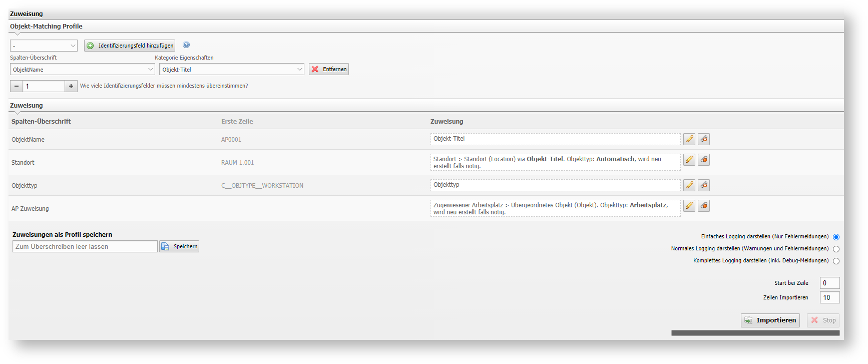Select Normales Logging darstellen radio option

pyautogui.click(x=836, y=249)
